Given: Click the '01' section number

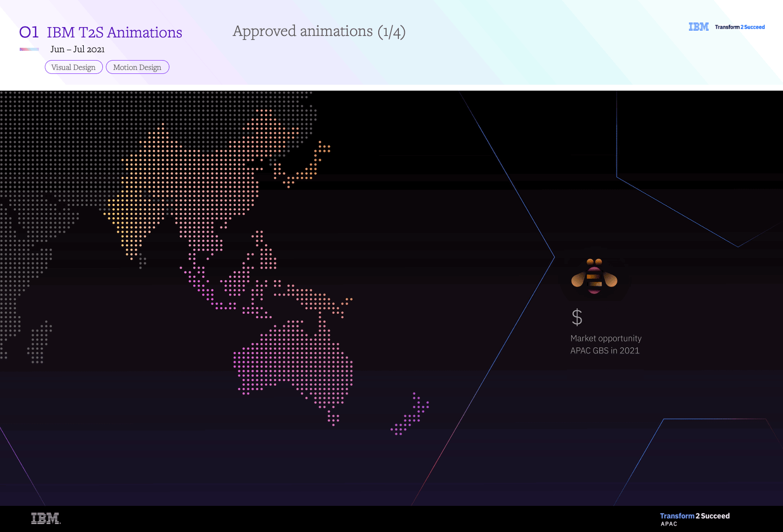Looking at the screenshot, I should (29, 32).
